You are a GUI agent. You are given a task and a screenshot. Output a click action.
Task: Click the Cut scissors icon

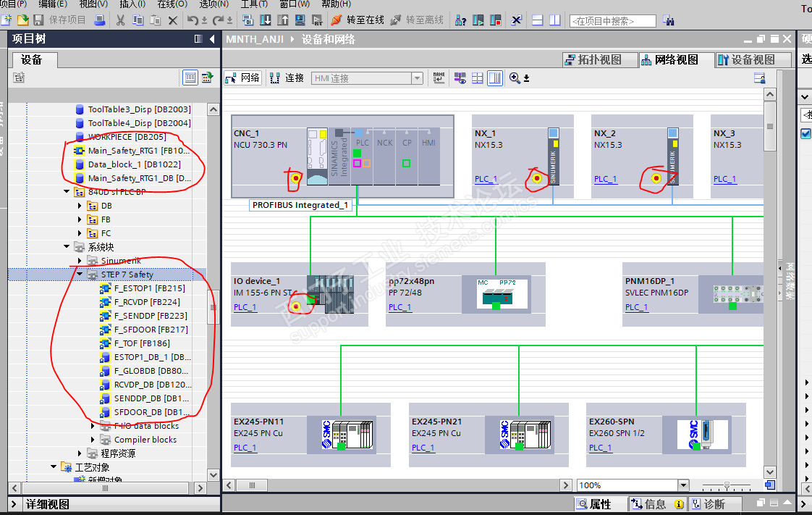(x=120, y=20)
